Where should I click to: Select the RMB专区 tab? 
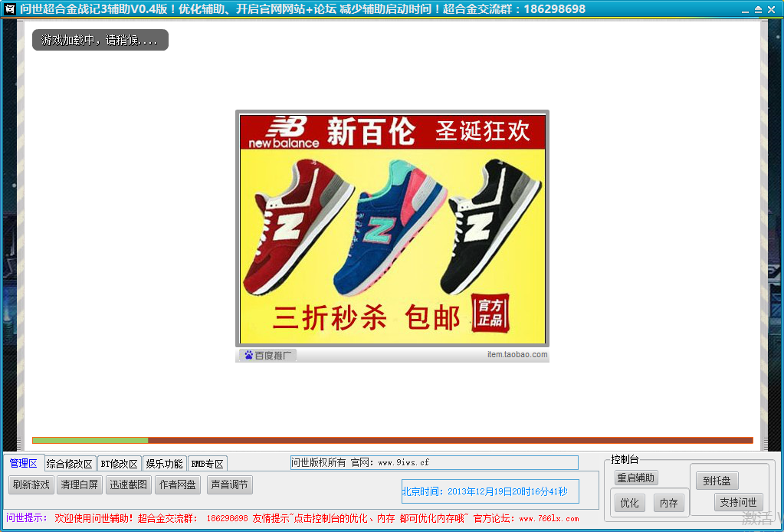[208, 464]
